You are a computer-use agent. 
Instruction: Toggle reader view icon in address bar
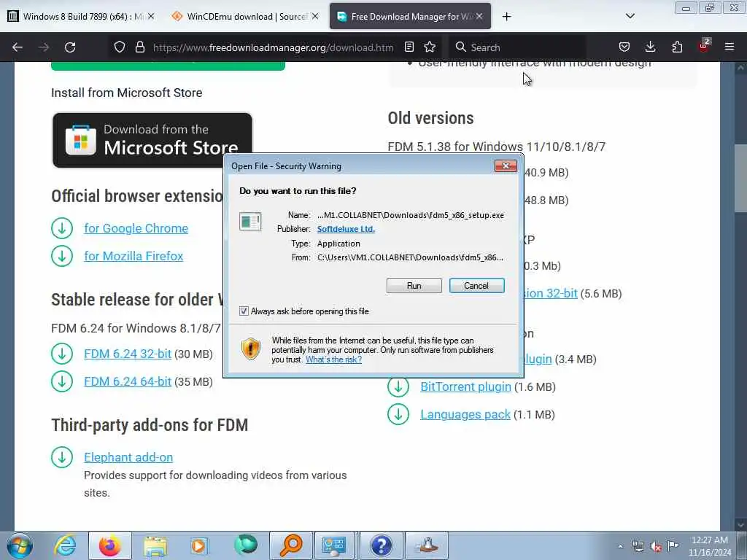(x=409, y=47)
